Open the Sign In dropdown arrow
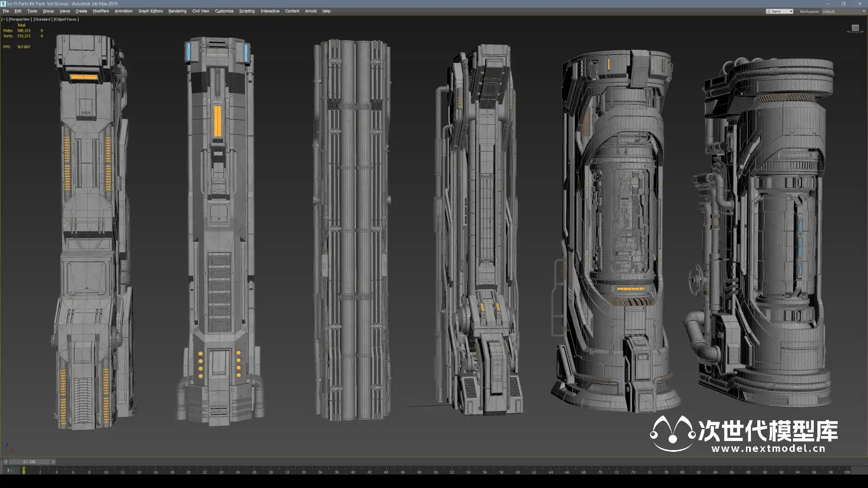868x488 pixels. point(791,11)
